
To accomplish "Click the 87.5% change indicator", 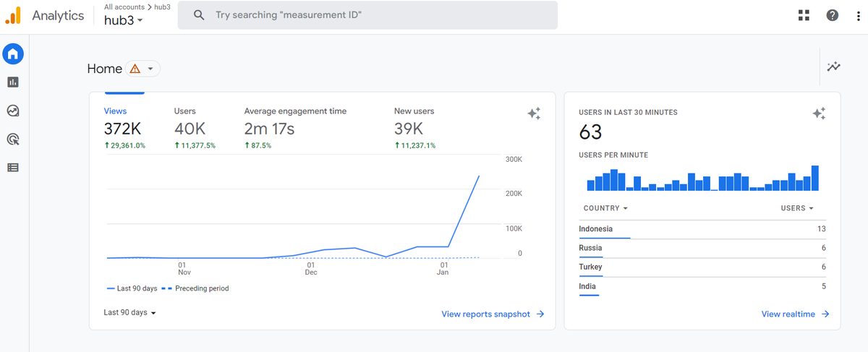I will [258, 146].
